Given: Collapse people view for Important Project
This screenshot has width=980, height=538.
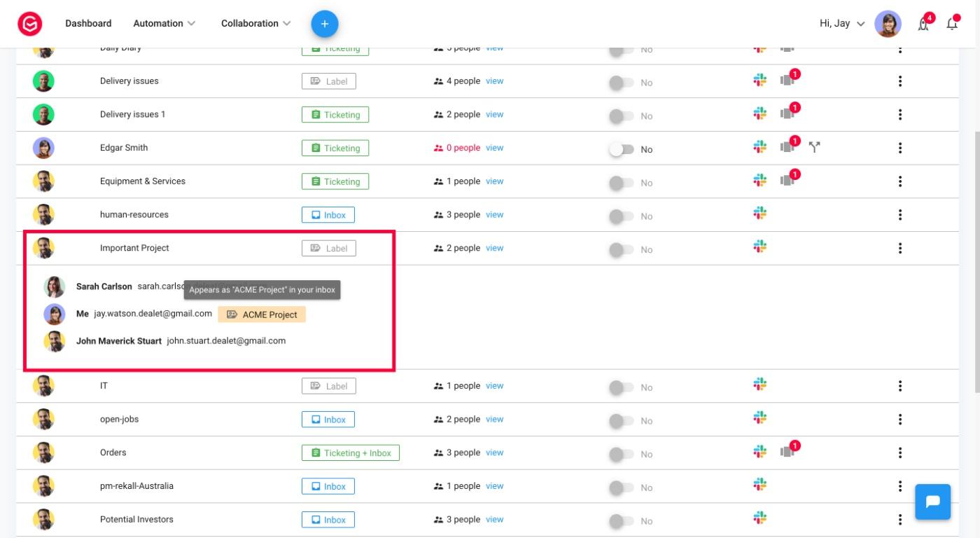Looking at the screenshot, I should [495, 248].
